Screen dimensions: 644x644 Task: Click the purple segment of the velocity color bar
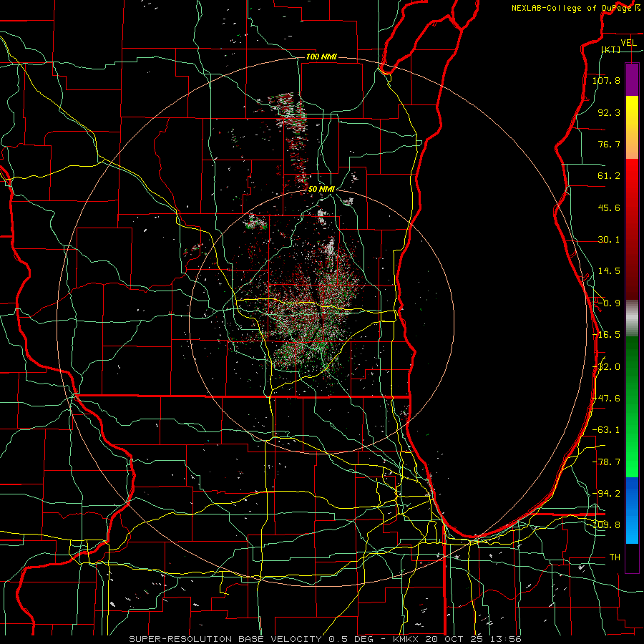tap(632, 80)
